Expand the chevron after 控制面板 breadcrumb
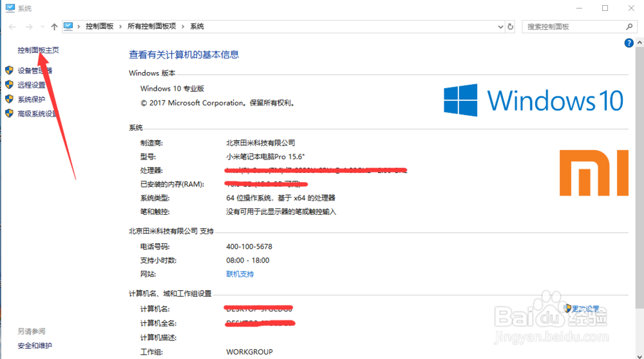Image resolution: width=644 pixels, height=359 pixels. pos(120,26)
